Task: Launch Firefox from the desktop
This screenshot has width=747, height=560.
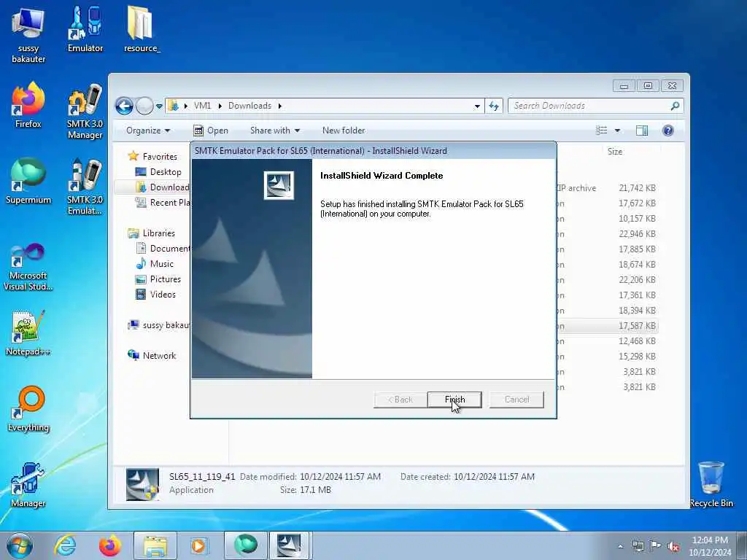Action: tap(28, 105)
